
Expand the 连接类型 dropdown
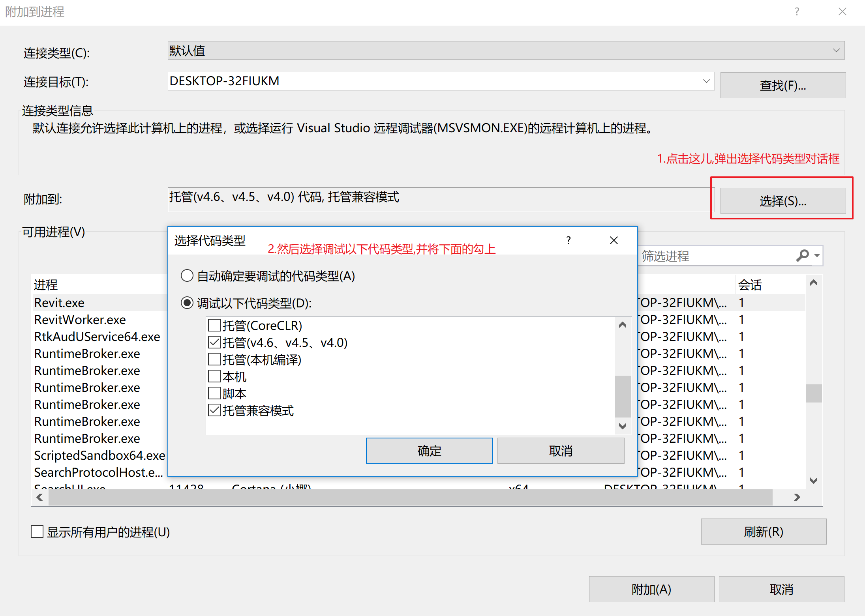click(836, 51)
